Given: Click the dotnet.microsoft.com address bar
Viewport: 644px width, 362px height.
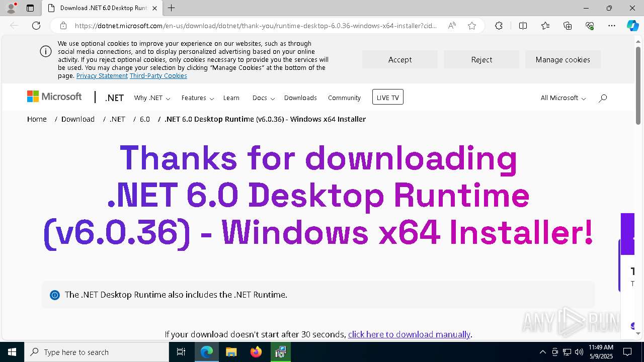Looking at the screenshot, I should (x=256, y=26).
